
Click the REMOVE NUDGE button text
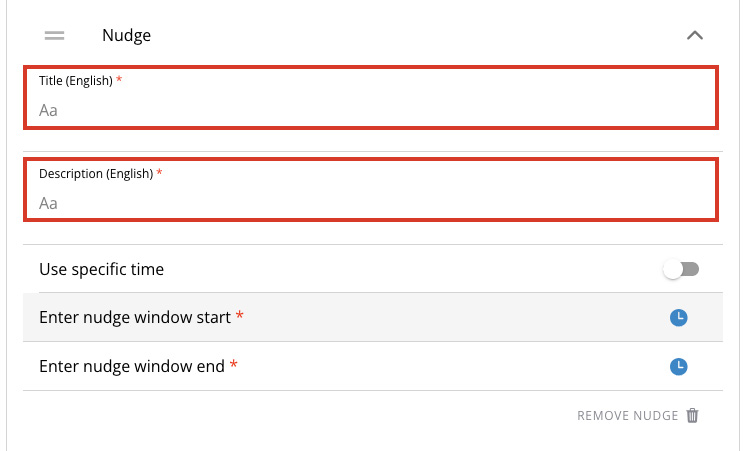point(627,416)
